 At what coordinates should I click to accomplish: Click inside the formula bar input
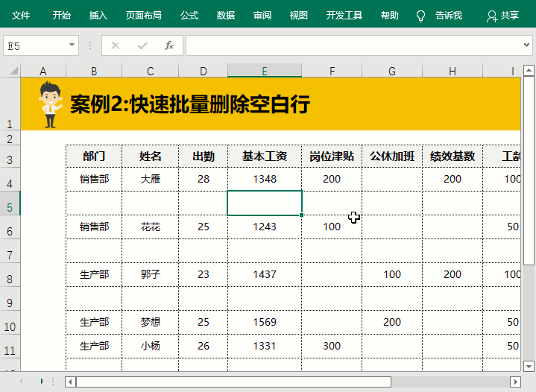coord(350,45)
